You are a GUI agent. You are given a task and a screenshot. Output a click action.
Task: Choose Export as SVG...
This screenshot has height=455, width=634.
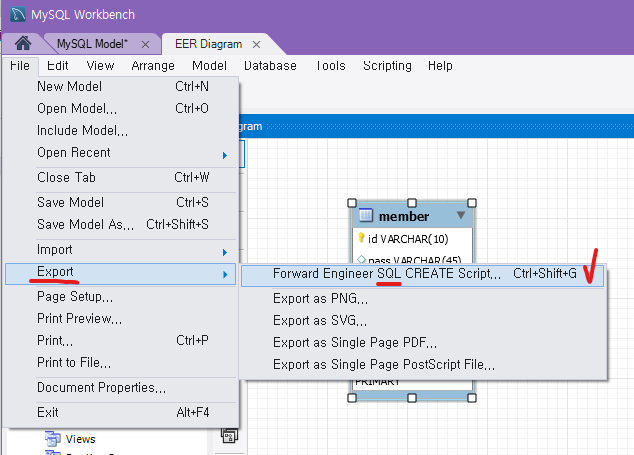(x=423, y=321)
